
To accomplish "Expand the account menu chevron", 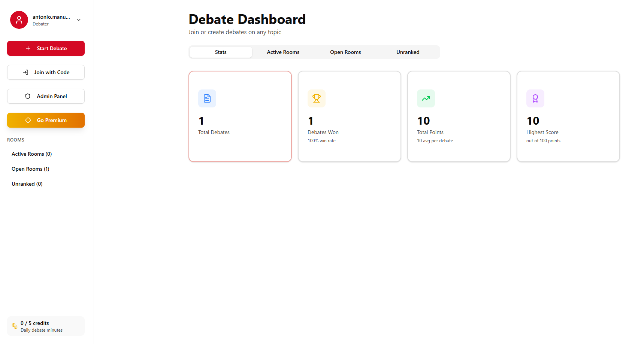I will click(78, 19).
